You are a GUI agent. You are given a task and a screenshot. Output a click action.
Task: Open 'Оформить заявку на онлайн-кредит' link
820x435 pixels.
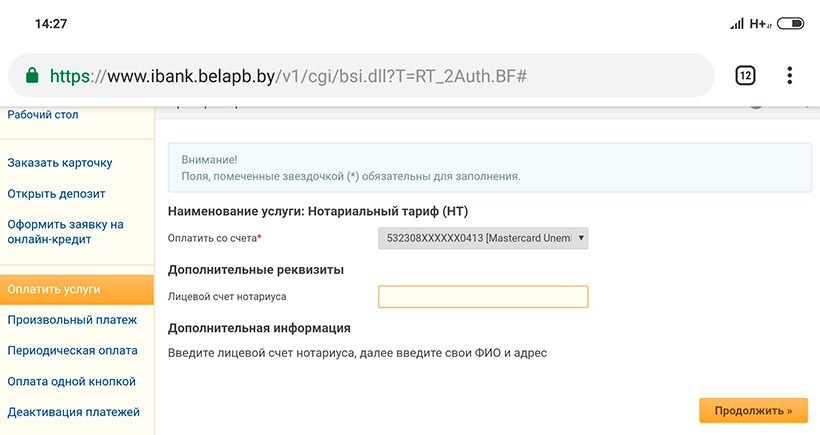point(65,232)
